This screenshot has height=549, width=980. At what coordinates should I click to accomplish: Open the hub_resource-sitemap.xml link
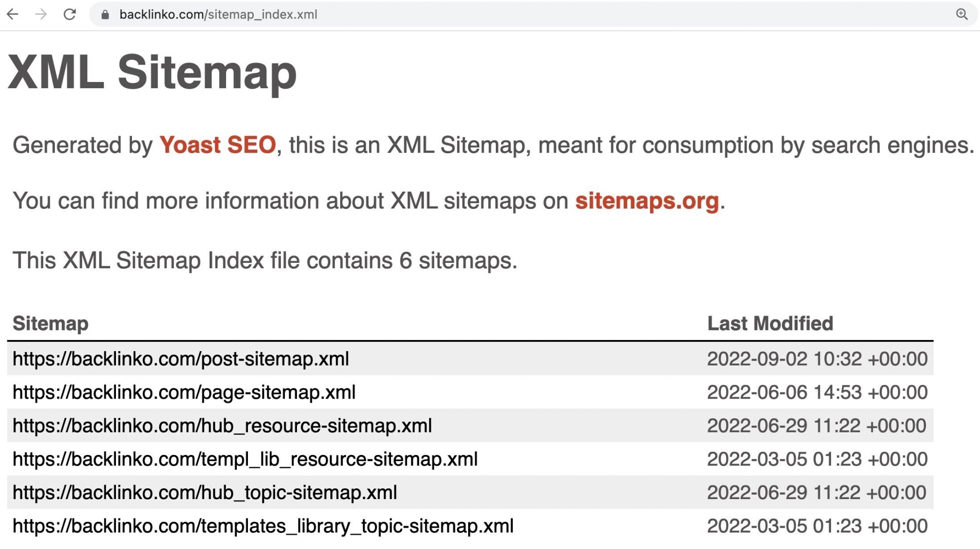click(x=222, y=425)
